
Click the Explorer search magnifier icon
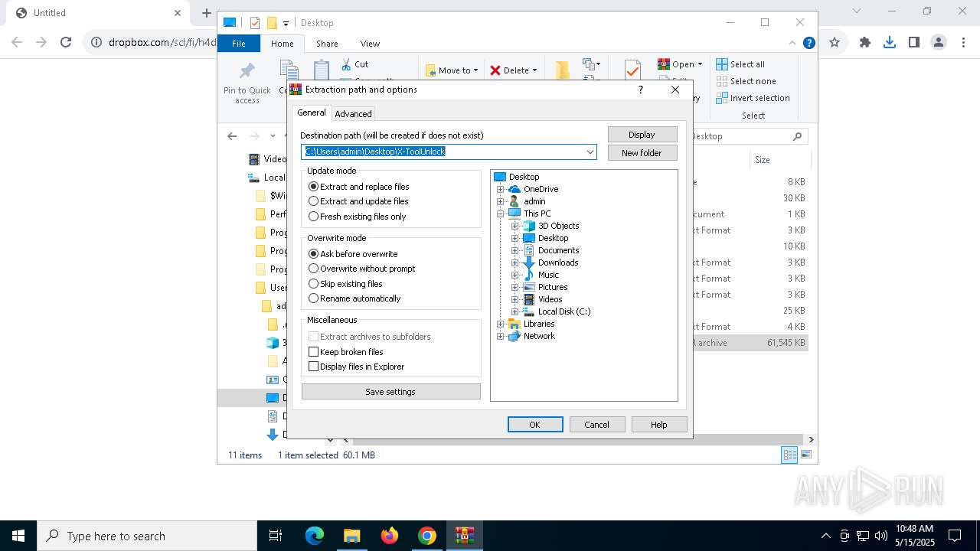(797, 136)
